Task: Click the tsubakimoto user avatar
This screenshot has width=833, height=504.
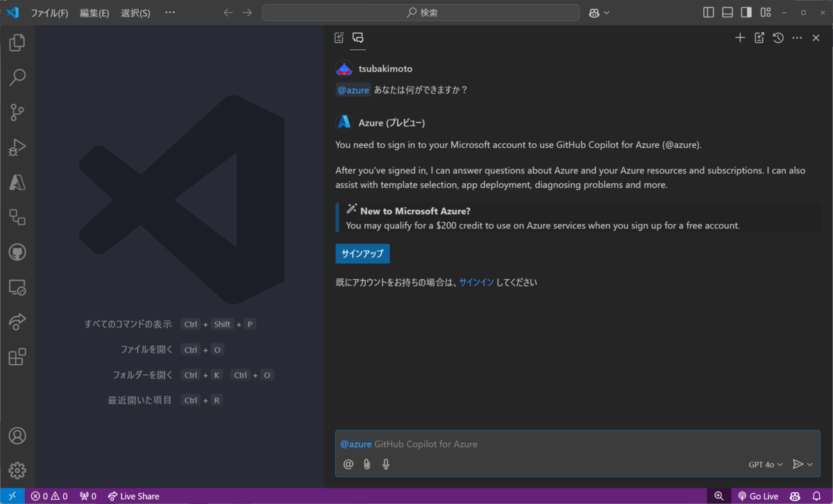Action: pyautogui.click(x=344, y=69)
